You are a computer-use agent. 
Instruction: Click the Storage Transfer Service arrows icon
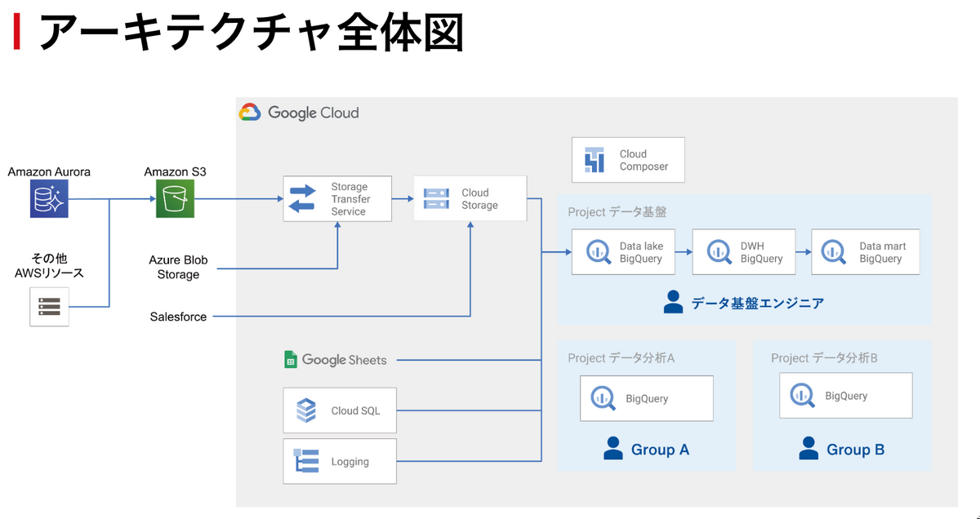(x=302, y=199)
